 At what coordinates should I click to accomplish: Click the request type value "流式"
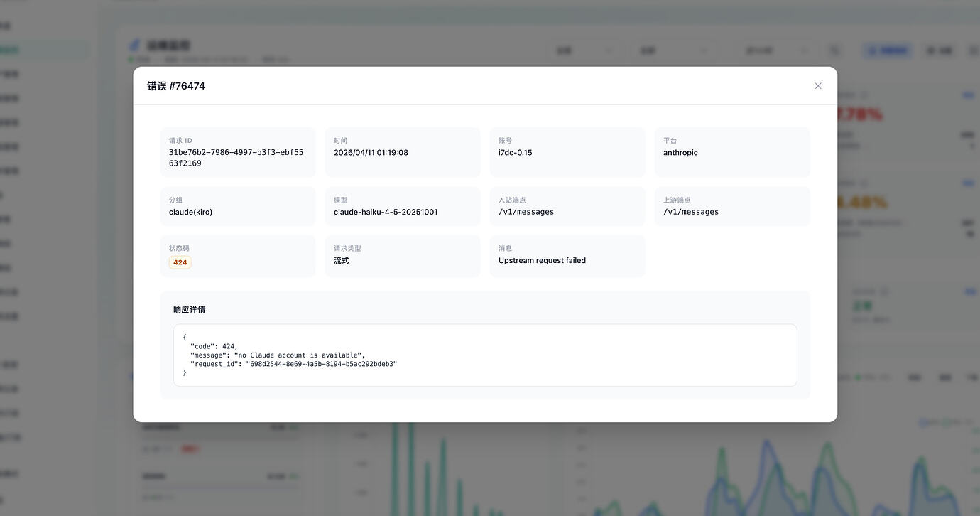342,261
